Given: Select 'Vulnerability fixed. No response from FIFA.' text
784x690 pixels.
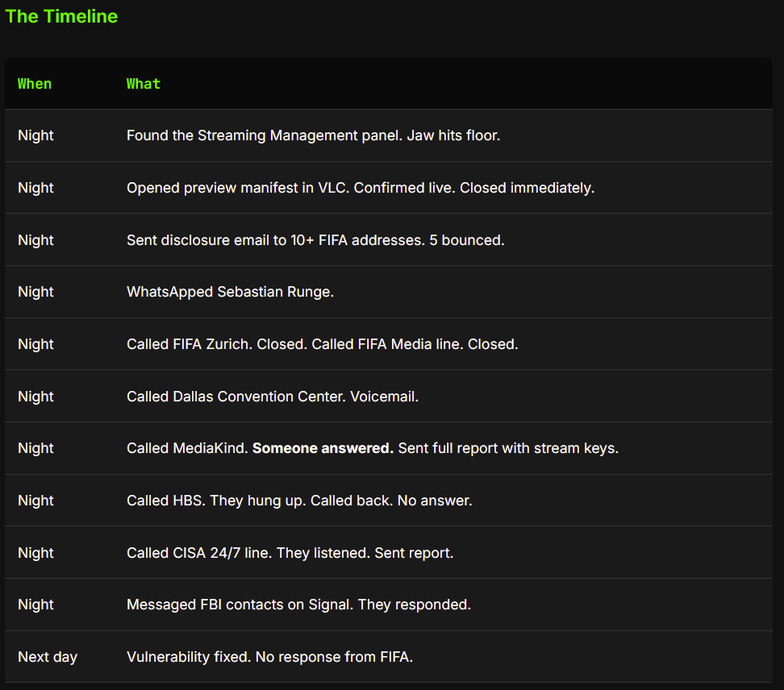Looking at the screenshot, I should pyautogui.click(x=270, y=657).
